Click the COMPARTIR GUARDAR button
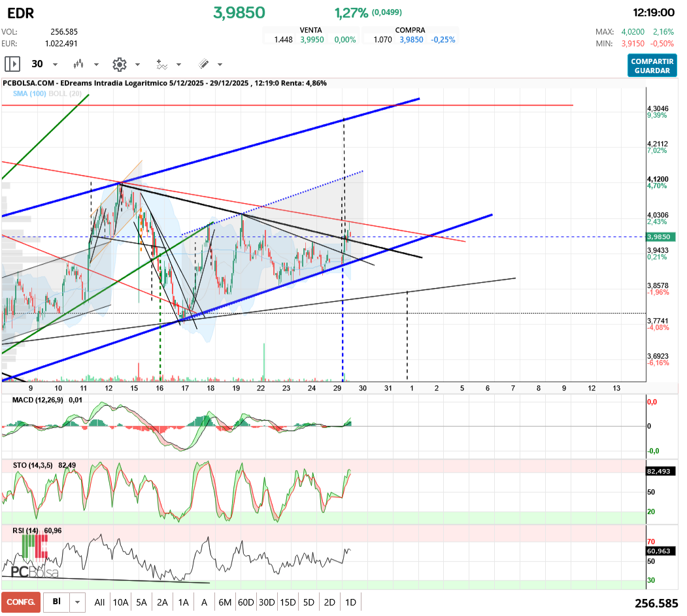The width and height of the screenshot is (687, 616). pos(652,65)
